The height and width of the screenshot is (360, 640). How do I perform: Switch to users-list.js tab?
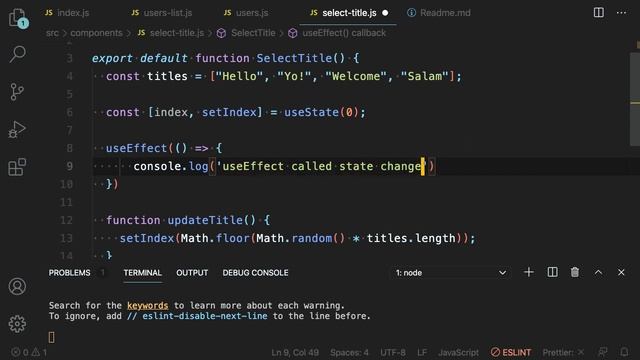coord(162,13)
